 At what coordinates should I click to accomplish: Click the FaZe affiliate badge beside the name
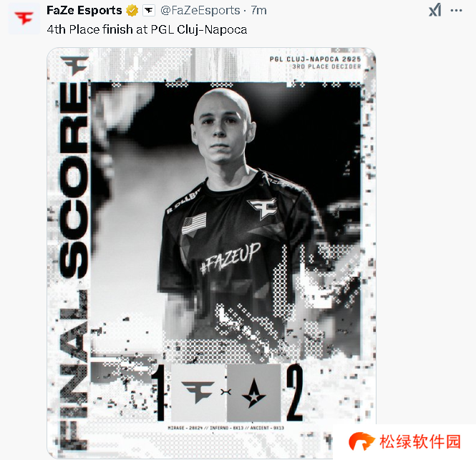pos(149,11)
